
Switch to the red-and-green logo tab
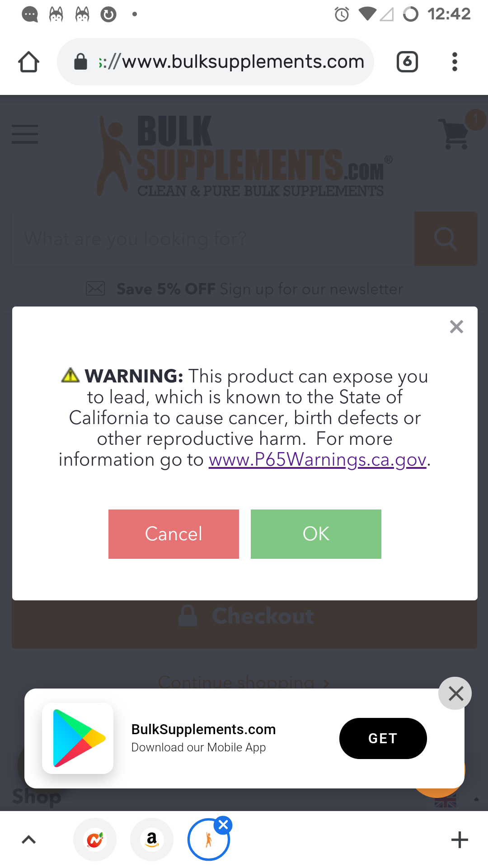click(95, 840)
